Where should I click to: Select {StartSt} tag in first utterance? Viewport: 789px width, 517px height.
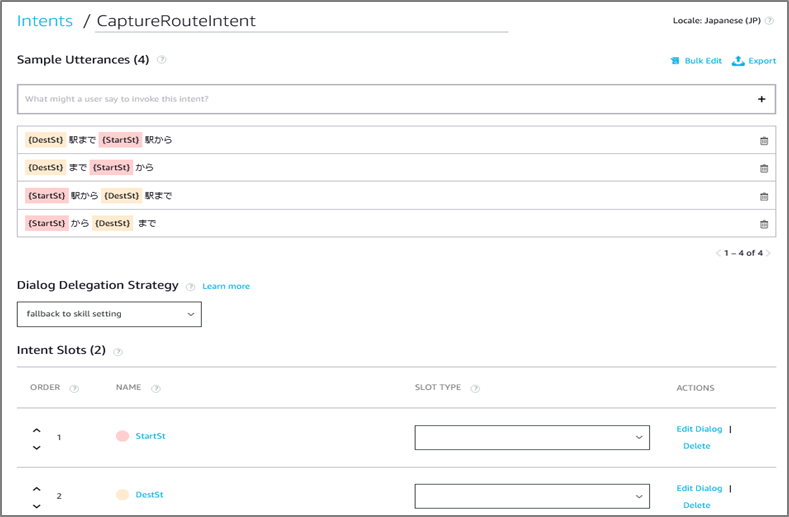click(x=120, y=140)
